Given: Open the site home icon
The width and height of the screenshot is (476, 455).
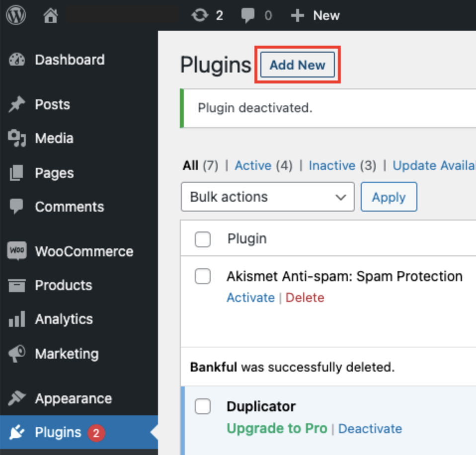Looking at the screenshot, I should click(51, 16).
